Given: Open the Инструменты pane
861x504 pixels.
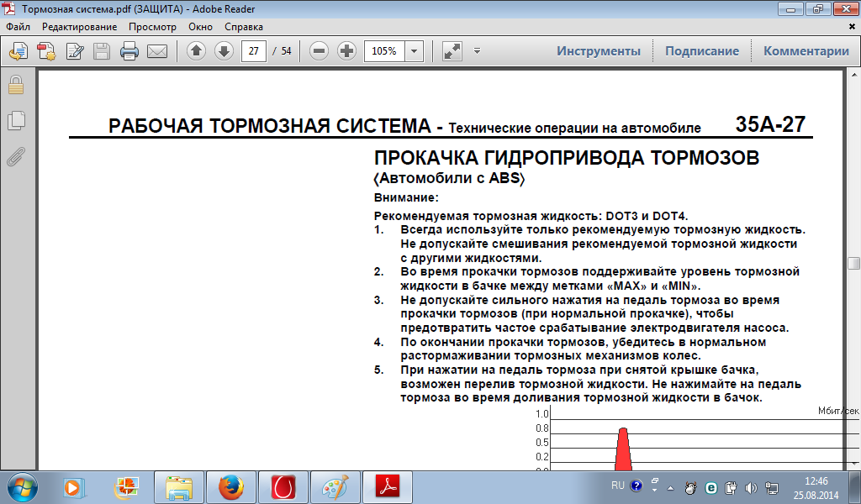Looking at the screenshot, I should click(598, 51).
